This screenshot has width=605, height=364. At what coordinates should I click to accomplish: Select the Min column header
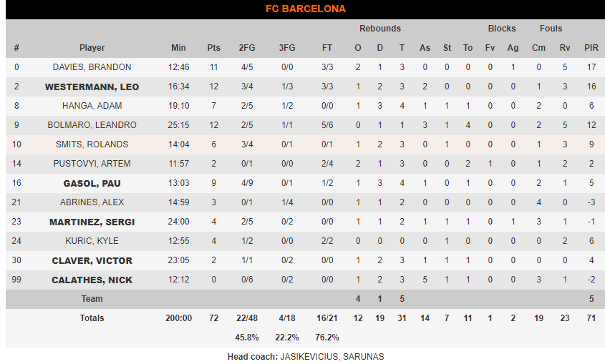[x=178, y=48]
